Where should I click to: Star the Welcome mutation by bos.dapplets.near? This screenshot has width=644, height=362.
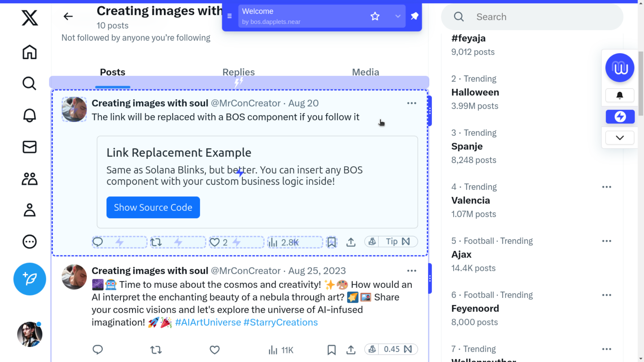[x=375, y=16]
